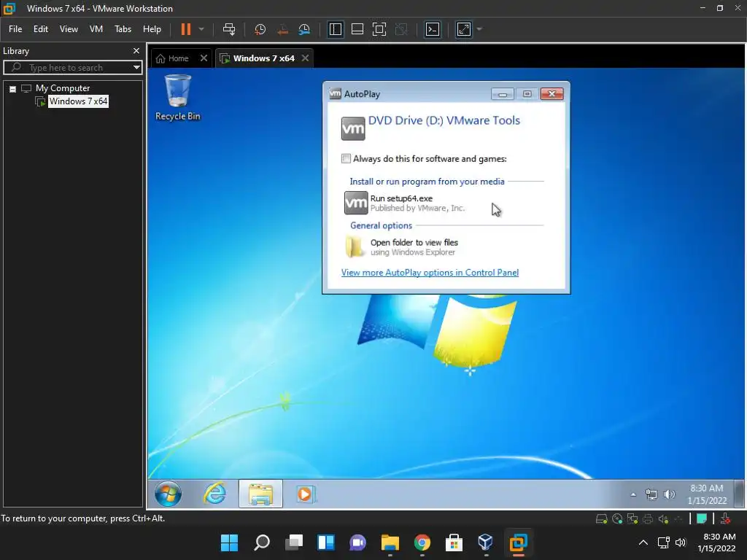Select Windows 7 x64 in library tree

pyautogui.click(x=78, y=101)
